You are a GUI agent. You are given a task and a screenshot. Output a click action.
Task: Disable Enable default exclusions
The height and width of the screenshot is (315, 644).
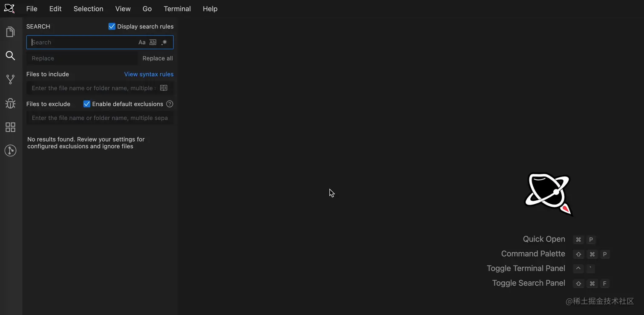pyautogui.click(x=86, y=104)
